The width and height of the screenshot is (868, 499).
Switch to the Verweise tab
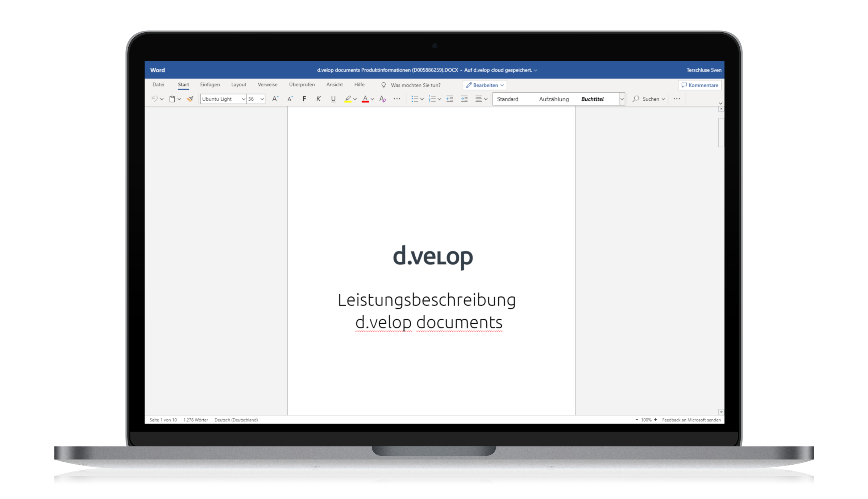(267, 84)
